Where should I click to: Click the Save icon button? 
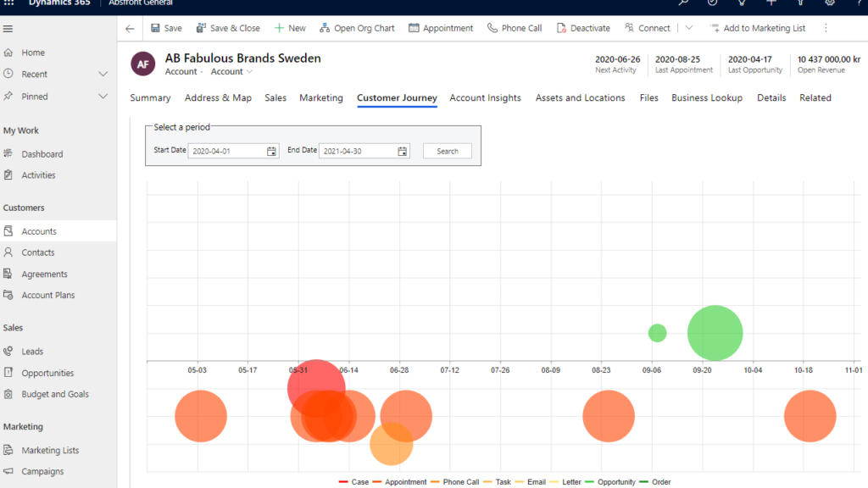click(x=167, y=28)
